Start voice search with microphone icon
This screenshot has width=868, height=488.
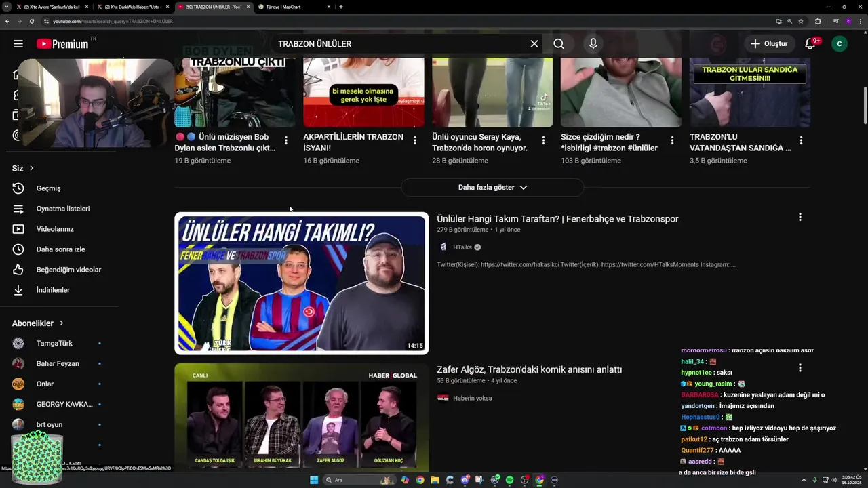pos(593,43)
